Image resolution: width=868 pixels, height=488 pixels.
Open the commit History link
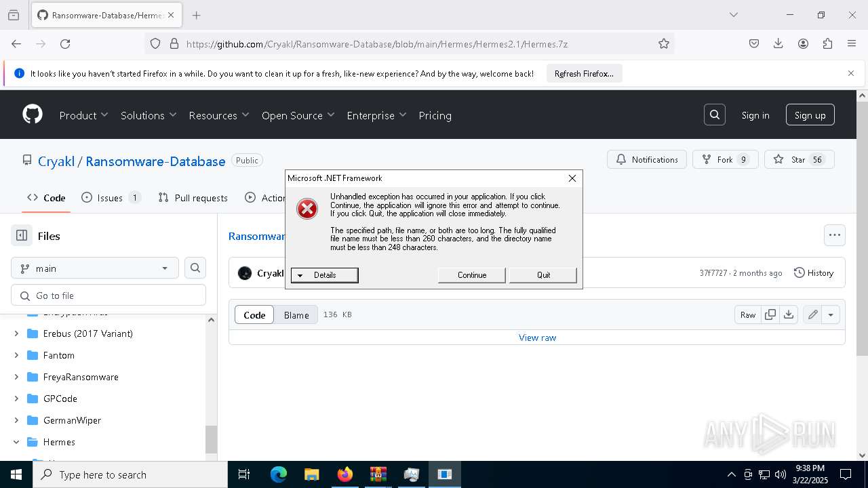(x=814, y=272)
